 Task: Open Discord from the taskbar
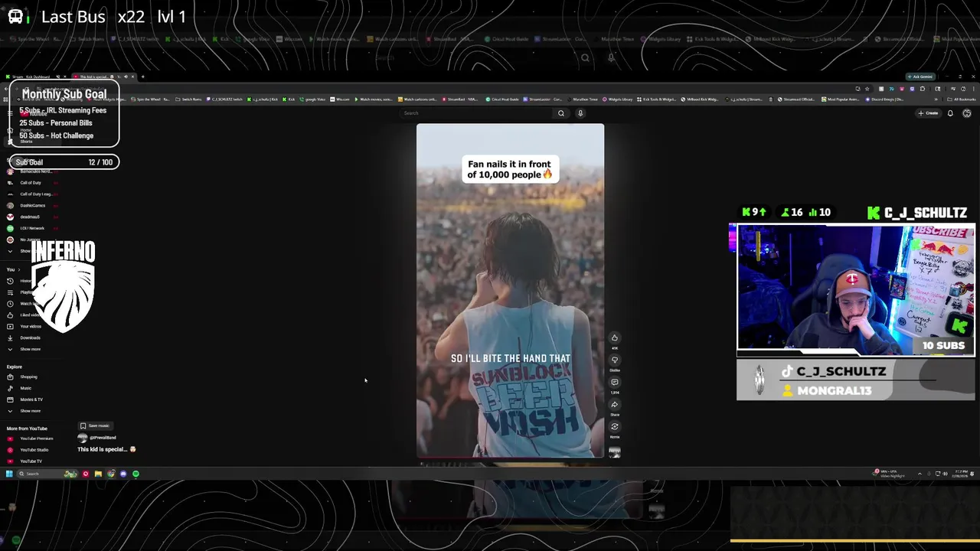(x=123, y=474)
